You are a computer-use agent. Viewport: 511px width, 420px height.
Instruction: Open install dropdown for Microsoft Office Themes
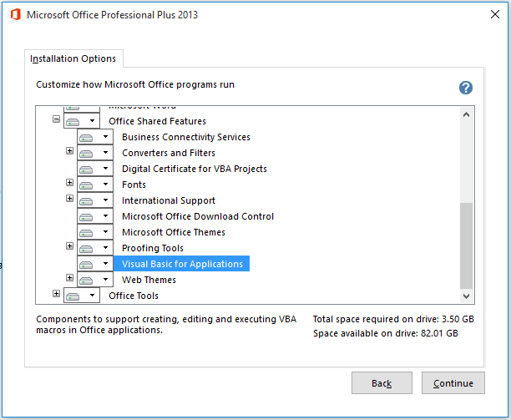pyautogui.click(x=95, y=232)
